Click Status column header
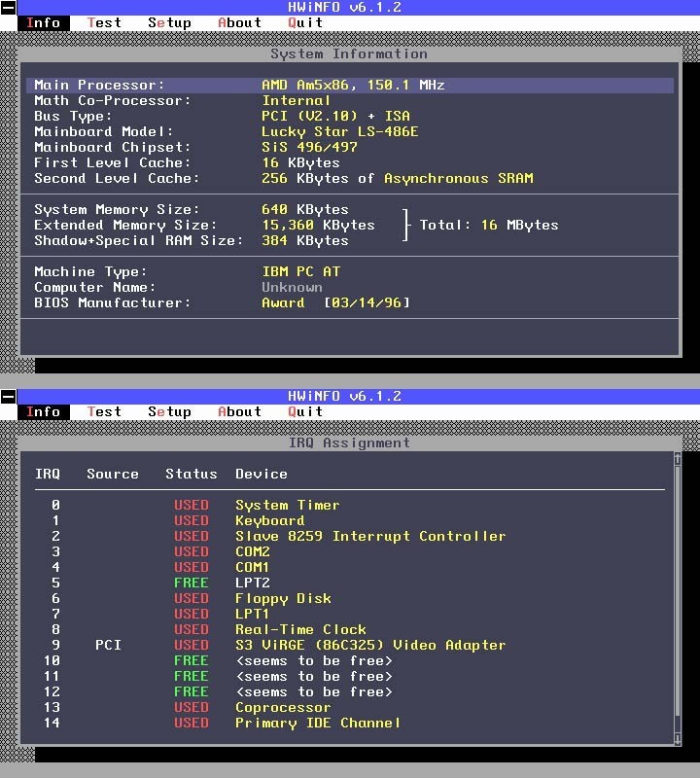The image size is (700, 778). coord(192,475)
